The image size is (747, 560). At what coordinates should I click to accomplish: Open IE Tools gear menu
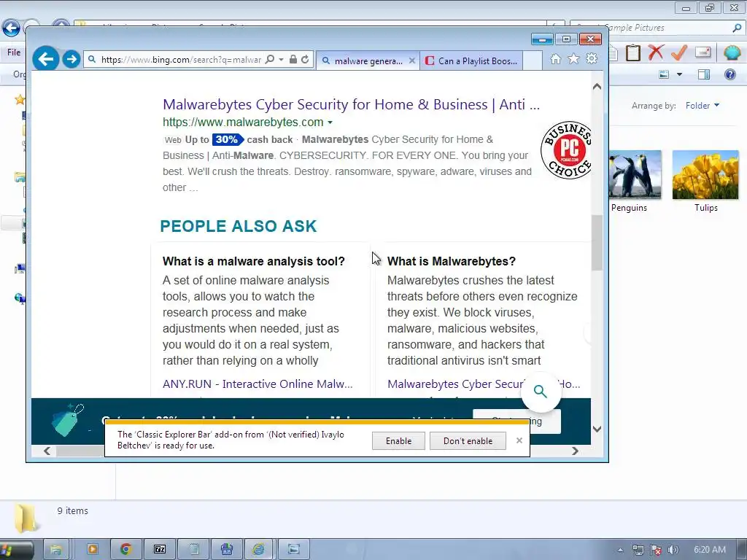(x=592, y=58)
